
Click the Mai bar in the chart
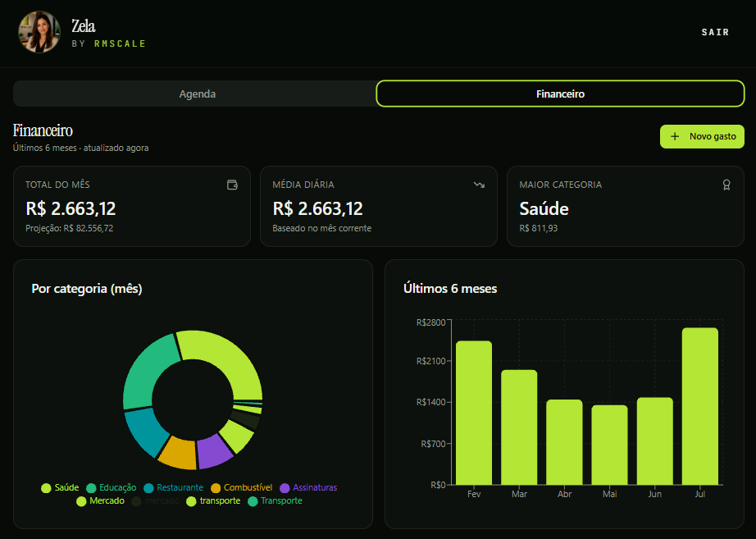609,445
